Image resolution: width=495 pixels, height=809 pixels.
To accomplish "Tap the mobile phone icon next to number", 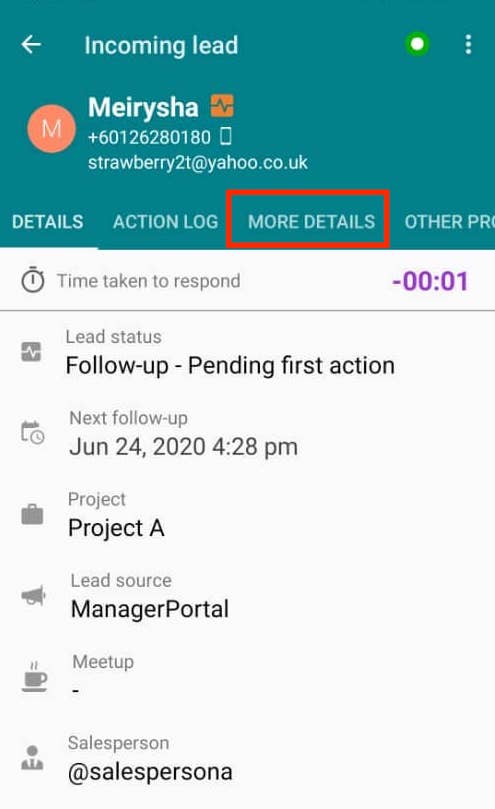I will click(x=226, y=136).
